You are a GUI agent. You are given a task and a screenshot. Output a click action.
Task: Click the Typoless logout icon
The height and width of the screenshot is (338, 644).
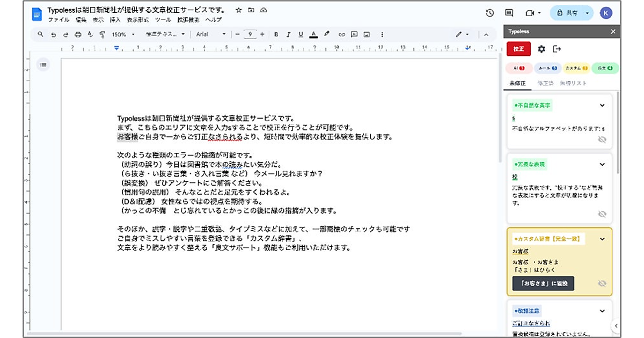point(557,49)
